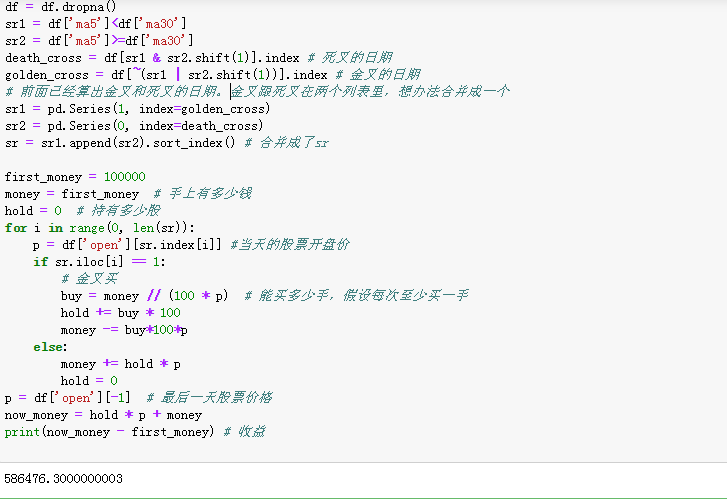Click the pd.Series(1, index=golden_cross) line
727x500 pixels.
(x=137, y=109)
